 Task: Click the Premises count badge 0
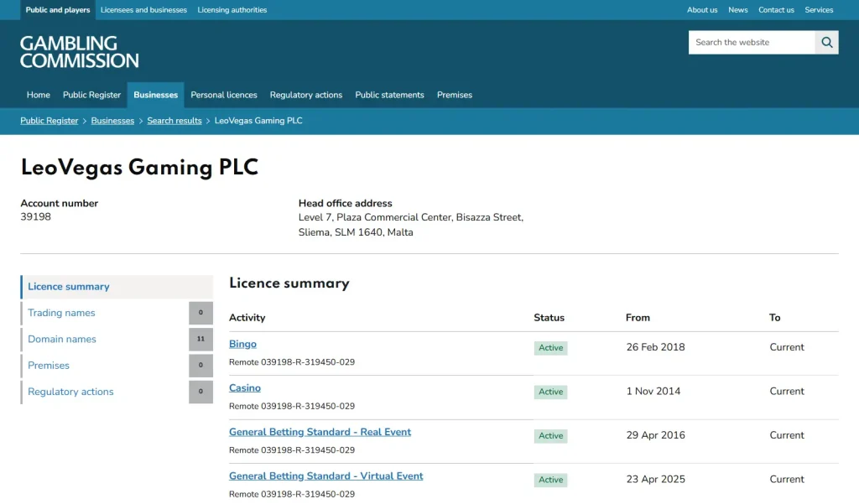(x=201, y=366)
